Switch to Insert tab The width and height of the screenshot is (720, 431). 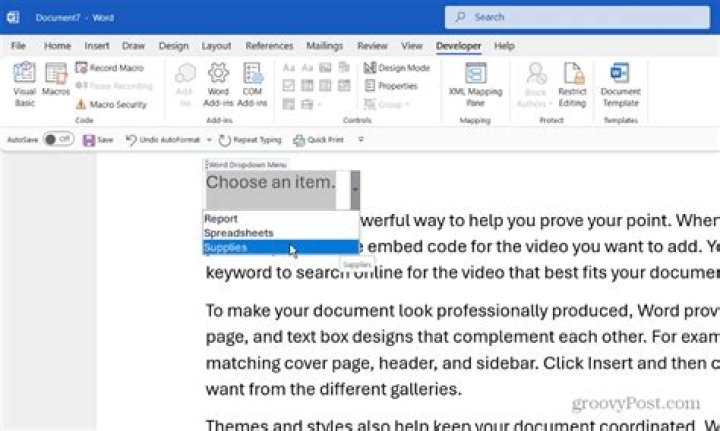coord(97,45)
